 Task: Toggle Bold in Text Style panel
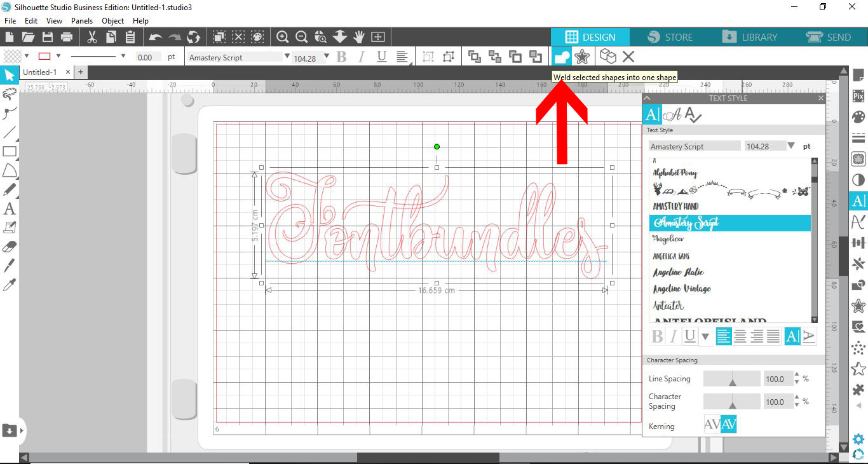tap(657, 337)
